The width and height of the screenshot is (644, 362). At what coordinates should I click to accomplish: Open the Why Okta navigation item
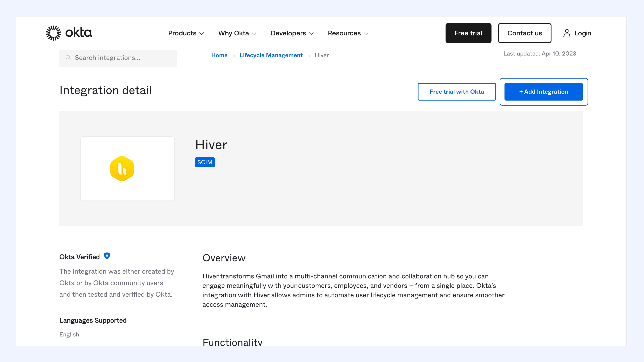pos(237,33)
